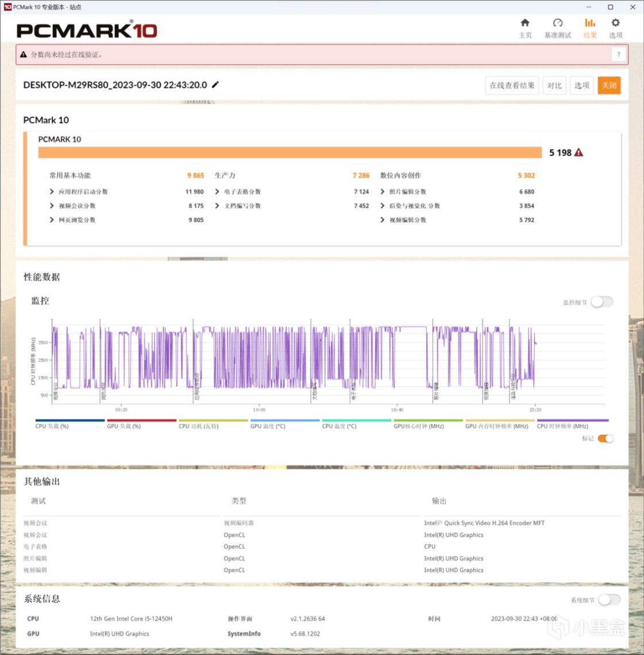The width and height of the screenshot is (644, 655).
Task: Toggle the 系统细节 switch
Action: [609, 600]
